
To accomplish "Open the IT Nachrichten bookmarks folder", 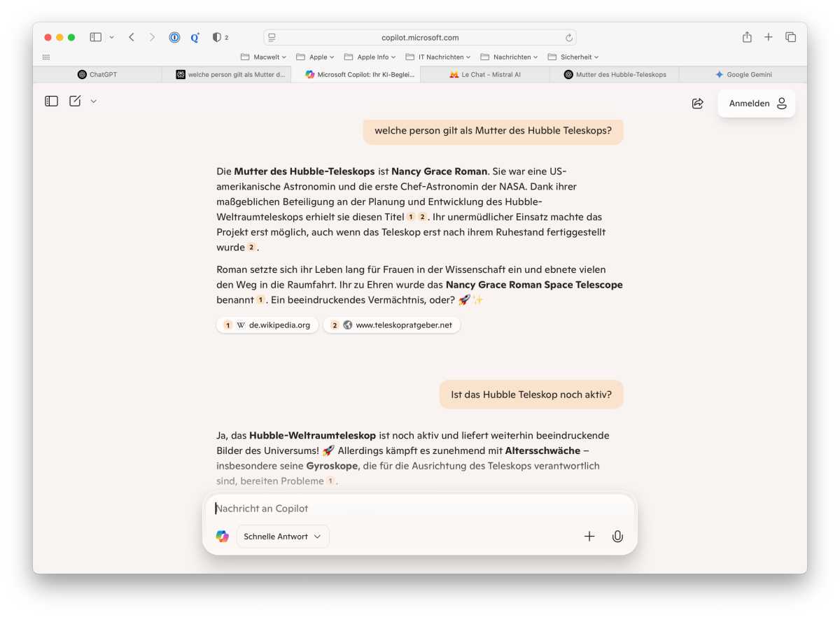I will (438, 57).
